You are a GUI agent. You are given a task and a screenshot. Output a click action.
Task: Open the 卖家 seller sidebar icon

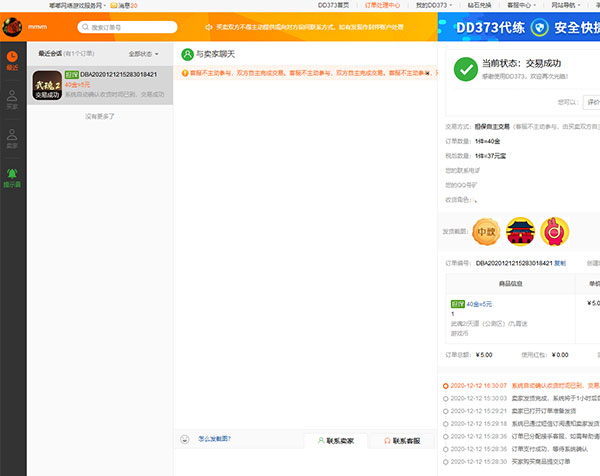tap(12, 137)
